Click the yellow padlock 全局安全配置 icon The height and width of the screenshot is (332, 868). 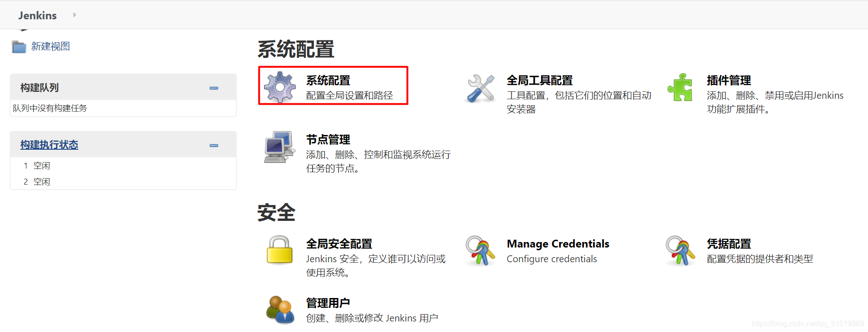pyautogui.click(x=280, y=250)
